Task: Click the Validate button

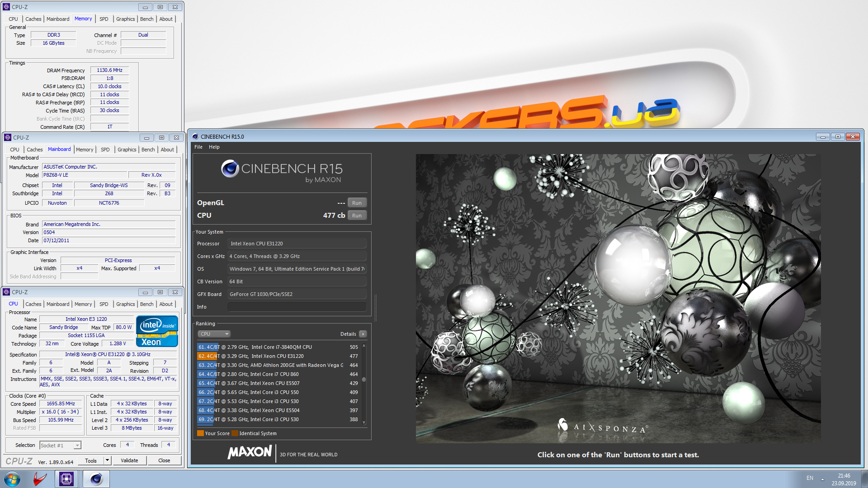Action: (129, 460)
